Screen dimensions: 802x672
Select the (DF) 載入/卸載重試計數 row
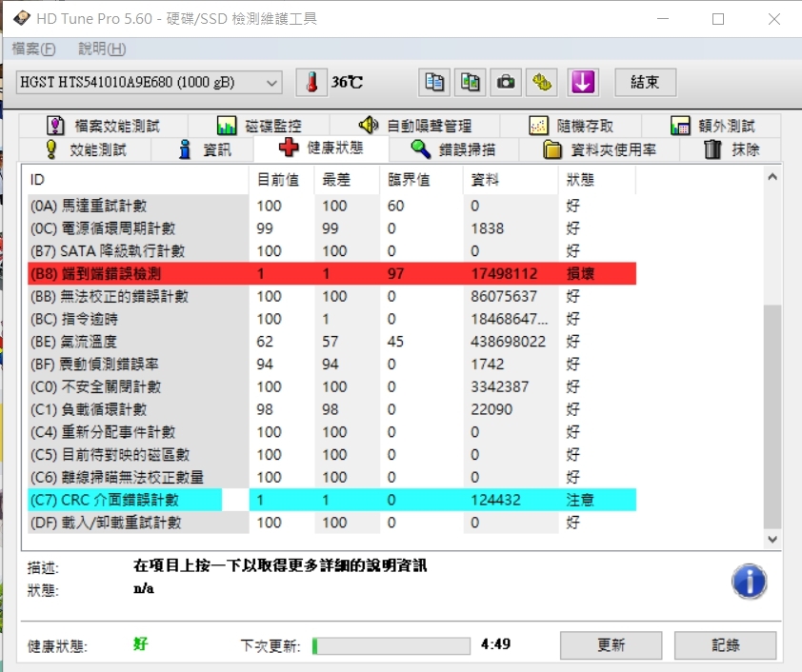click(332, 523)
